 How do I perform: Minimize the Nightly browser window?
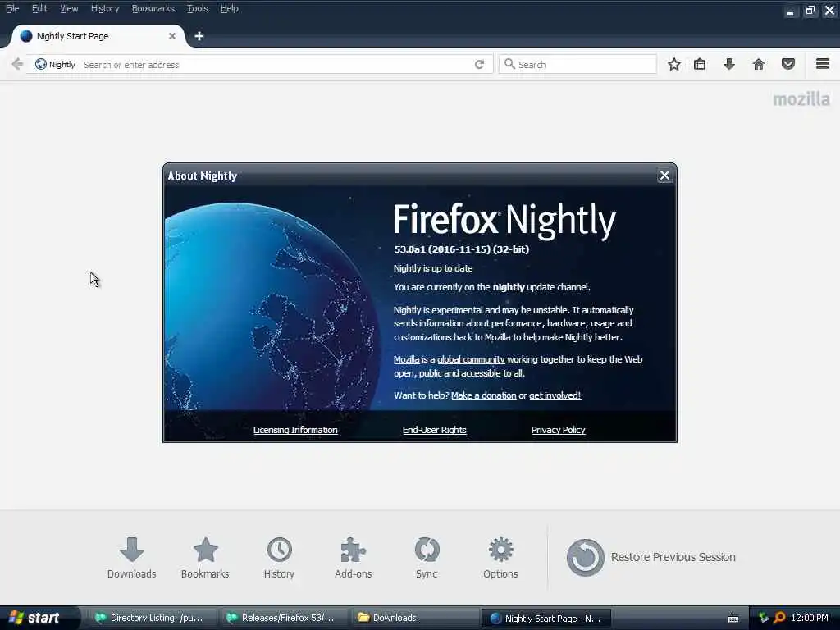click(790, 11)
